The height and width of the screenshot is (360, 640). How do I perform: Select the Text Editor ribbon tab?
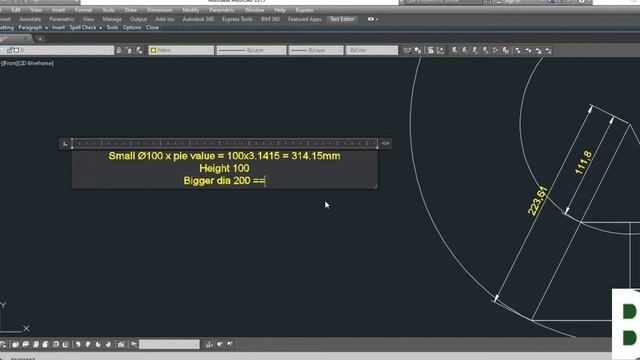tap(342, 19)
